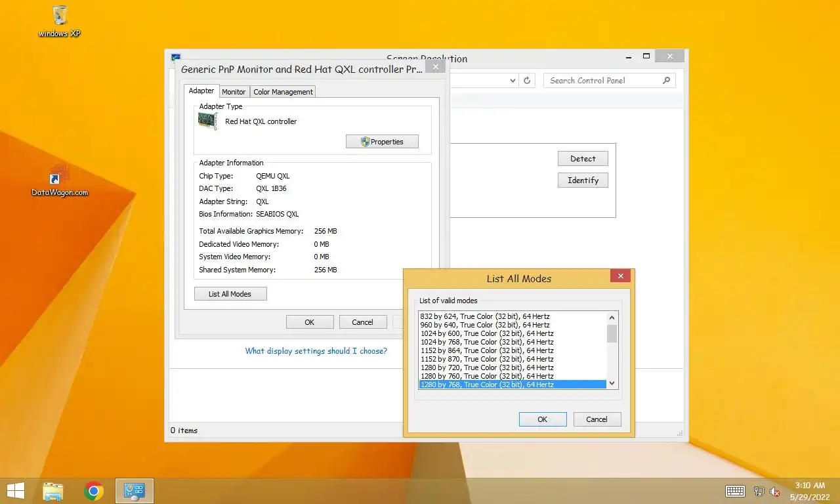Click the adapter card icon next to Red Hat QXL

point(208,121)
